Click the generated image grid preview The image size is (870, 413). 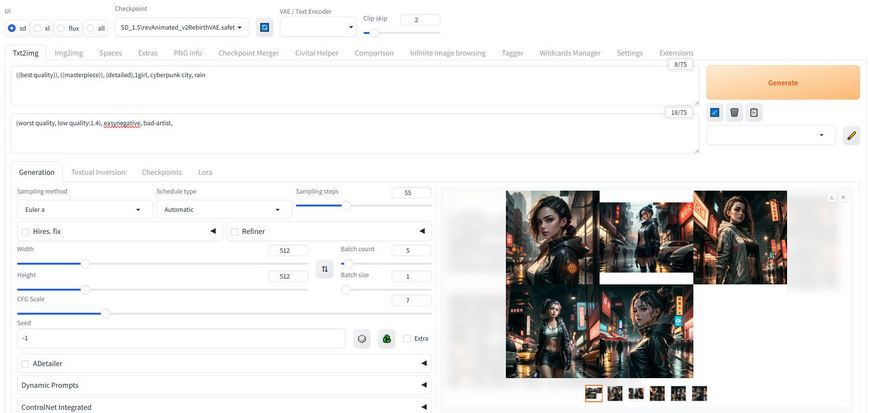646,284
